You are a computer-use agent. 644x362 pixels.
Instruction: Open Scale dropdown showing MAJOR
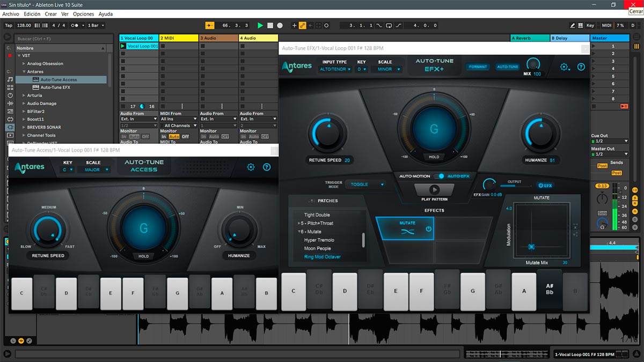pos(94,169)
